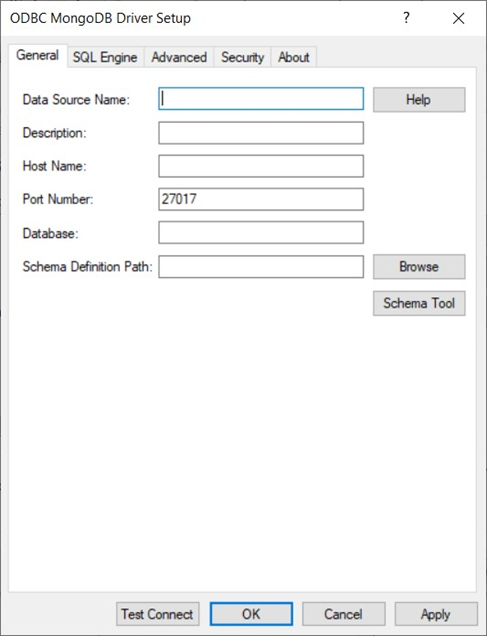Run Test Connect
This screenshot has width=487, height=636.
coord(158,614)
